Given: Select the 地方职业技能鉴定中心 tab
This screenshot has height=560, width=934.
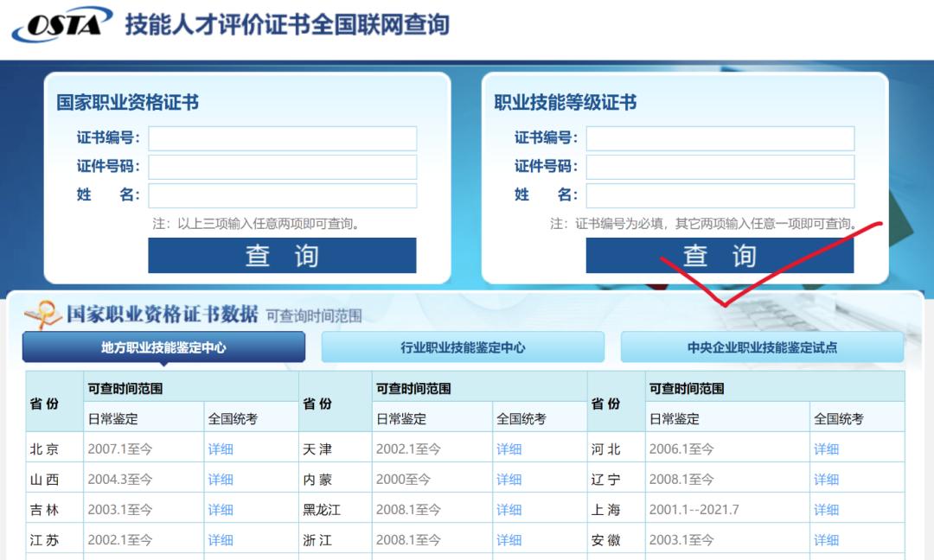Looking at the screenshot, I should point(161,346).
